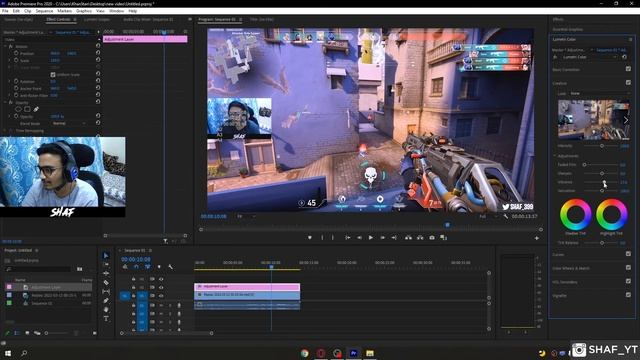Toggle Basic Correction section checkbox

tap(628, 69)
